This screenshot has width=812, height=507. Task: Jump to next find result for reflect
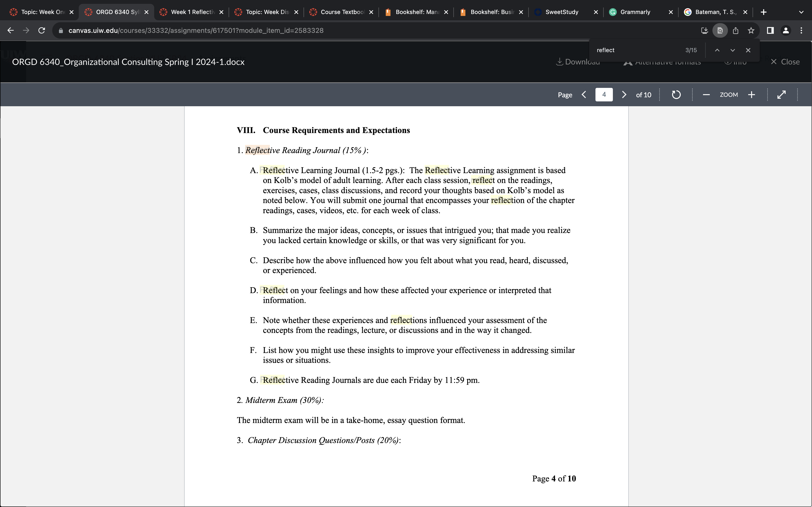[x=732, y=50]
